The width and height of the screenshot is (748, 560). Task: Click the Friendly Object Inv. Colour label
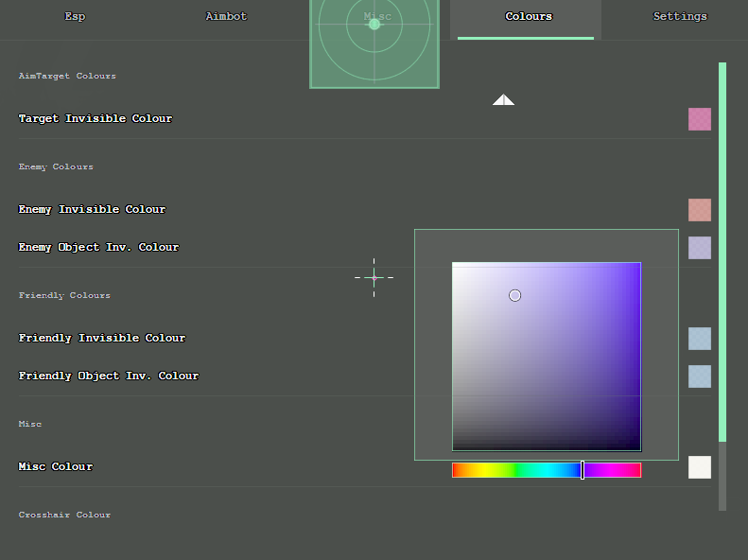coord(109,376)
